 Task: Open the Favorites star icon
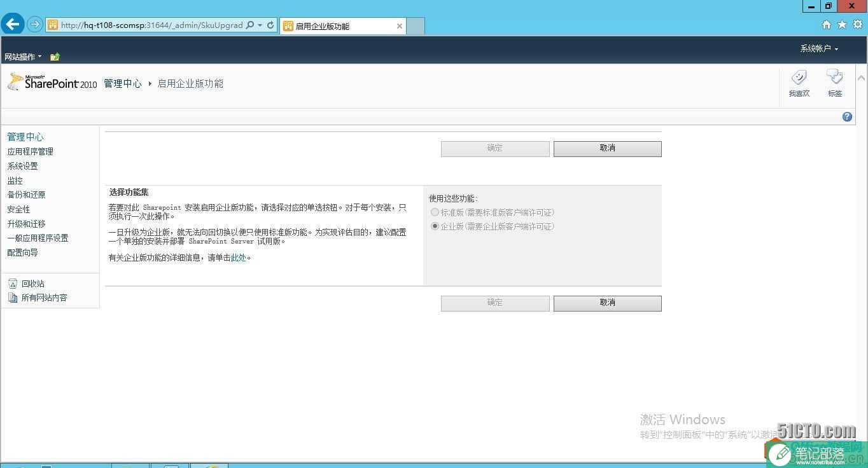pyautogui.click(x=842, y=24)
